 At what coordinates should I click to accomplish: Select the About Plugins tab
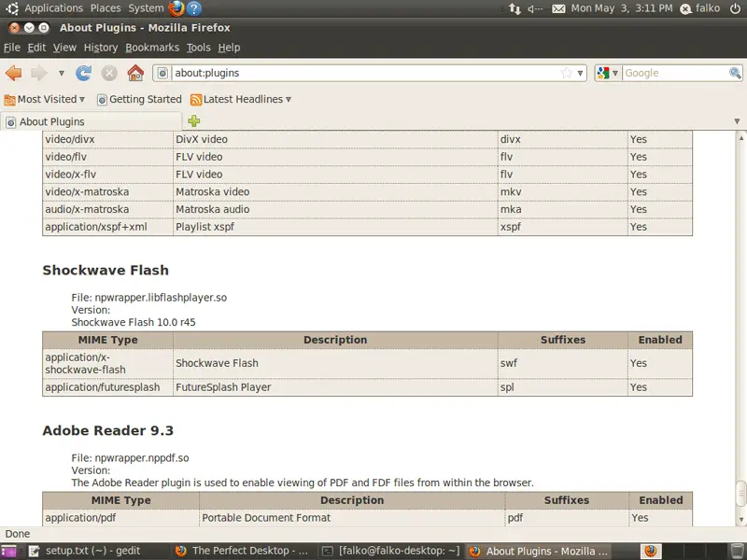91,122
